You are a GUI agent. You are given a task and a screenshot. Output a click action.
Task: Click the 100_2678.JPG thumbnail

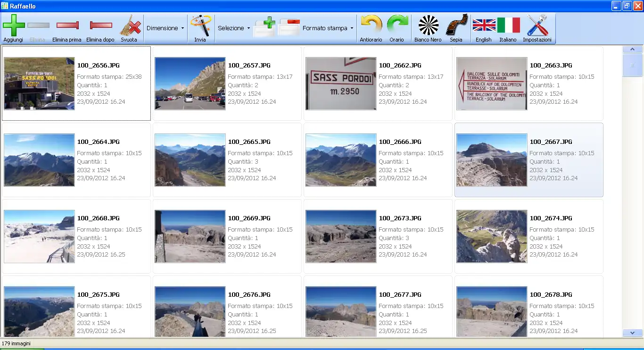tap(492, 312)
